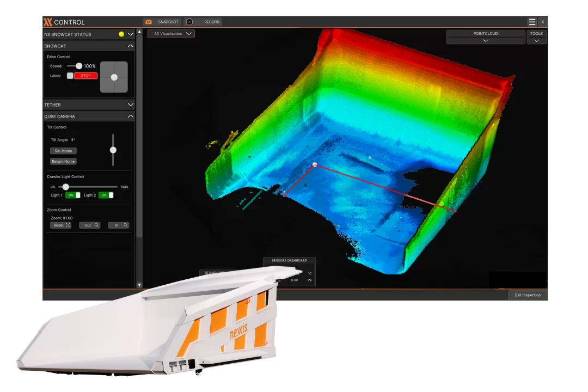Click the drive control joystick pad
The image size is (588, 392).
tap(114, 77)
